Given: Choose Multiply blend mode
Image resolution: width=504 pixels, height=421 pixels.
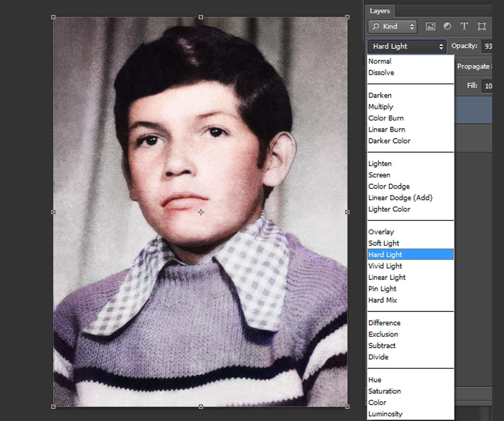Looking at the screenshot, I should [411, 107].
